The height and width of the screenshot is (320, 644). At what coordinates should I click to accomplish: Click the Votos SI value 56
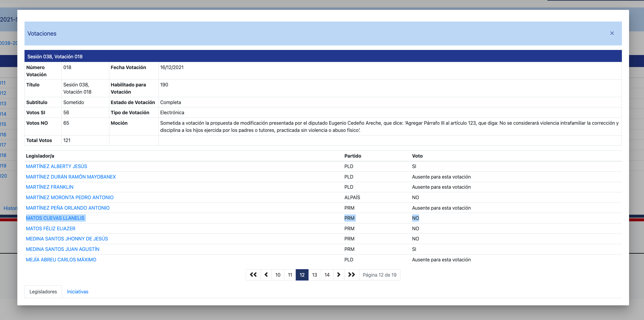[66, 112]
